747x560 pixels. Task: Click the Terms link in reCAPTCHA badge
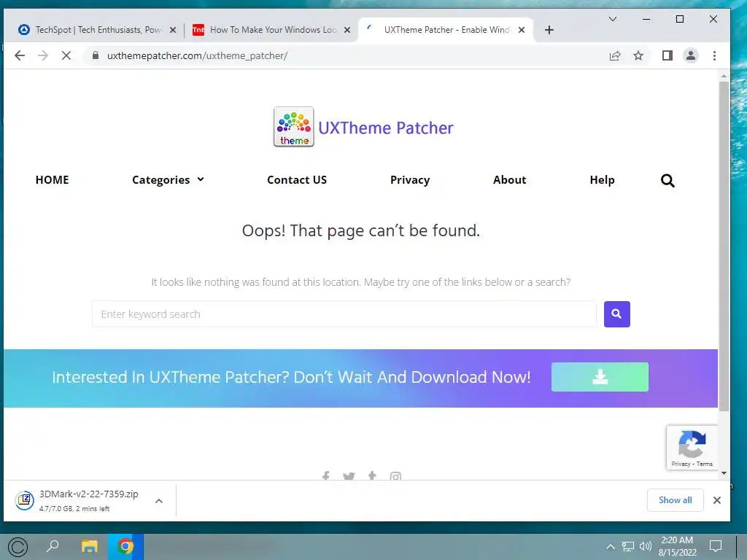coord(705,464)
